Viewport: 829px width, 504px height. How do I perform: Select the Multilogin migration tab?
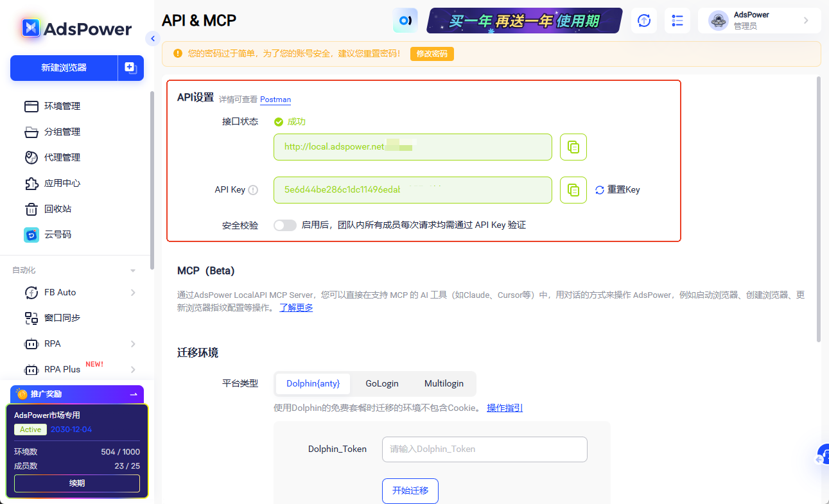tap(444, 383)
